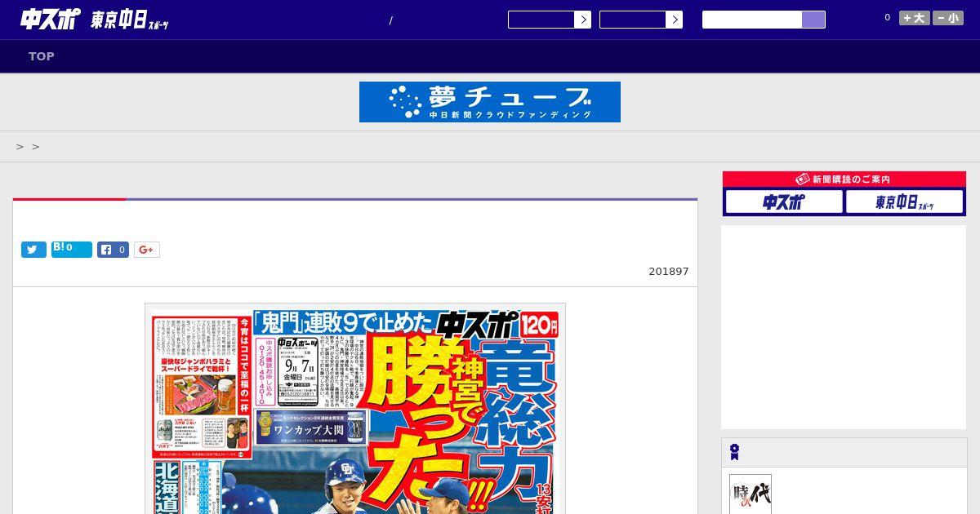Click the search submit button beside the search box
Screen dimensions: 980x514
click(813, 20)
